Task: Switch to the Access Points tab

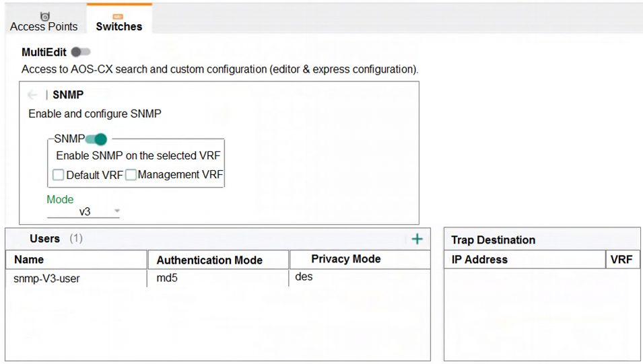Action: 44,20
